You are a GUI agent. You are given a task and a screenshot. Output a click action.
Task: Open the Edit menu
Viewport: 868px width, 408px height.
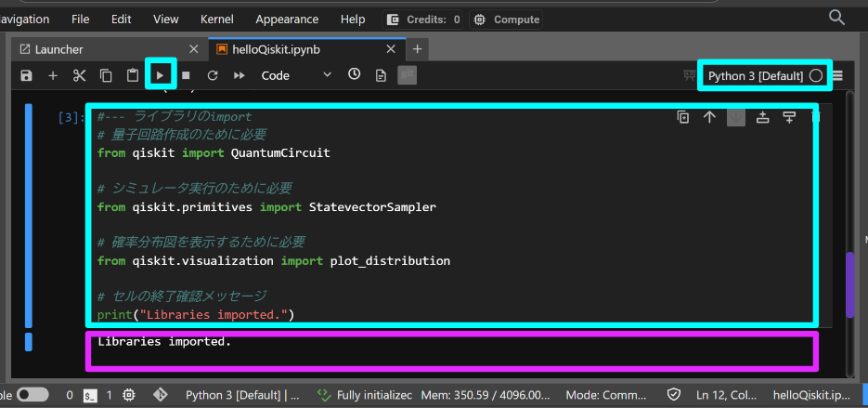coord(122,20)
